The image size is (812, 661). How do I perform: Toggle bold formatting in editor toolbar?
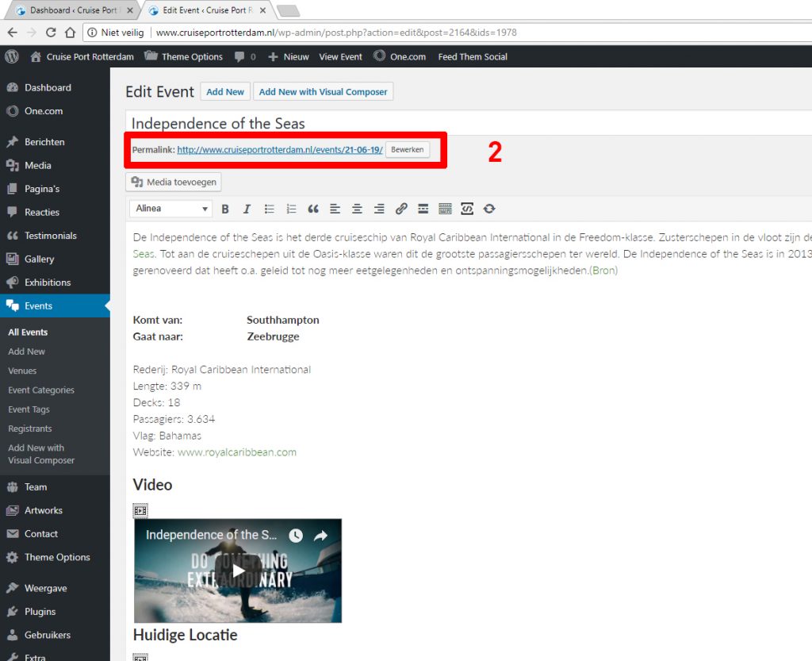pyautogui.click(x=224, y=209)
